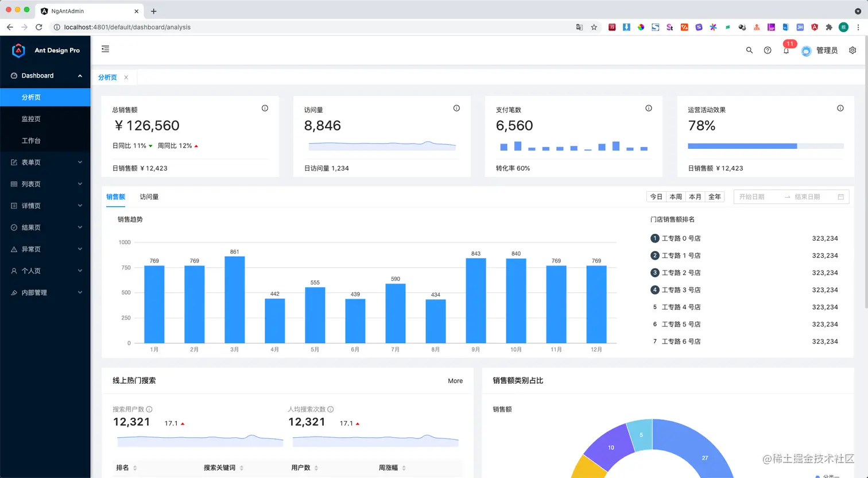
Task: Open the notification bell with badge 11
Action: pyautogui.click(x=786, y=51)
